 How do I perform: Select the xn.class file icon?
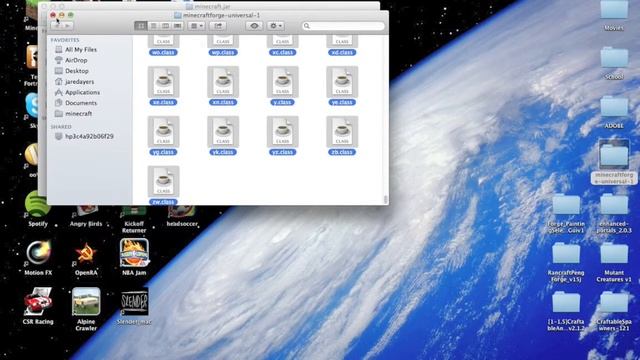223,82
